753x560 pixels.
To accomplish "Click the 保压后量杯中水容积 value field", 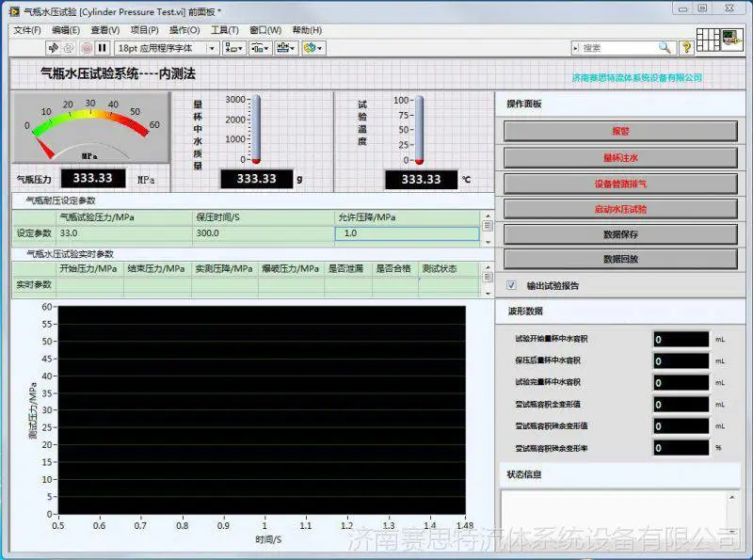I will [x=681, y=360].
